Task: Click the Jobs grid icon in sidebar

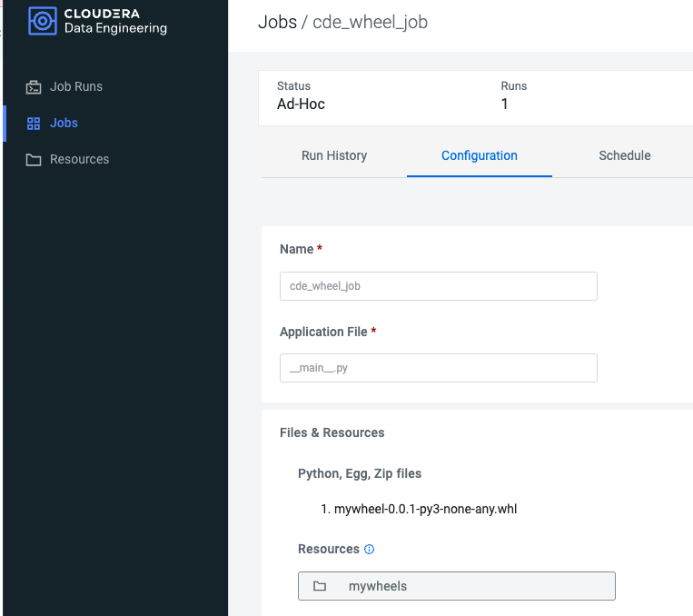Action: pyautogui.click(x=34, y=124)
